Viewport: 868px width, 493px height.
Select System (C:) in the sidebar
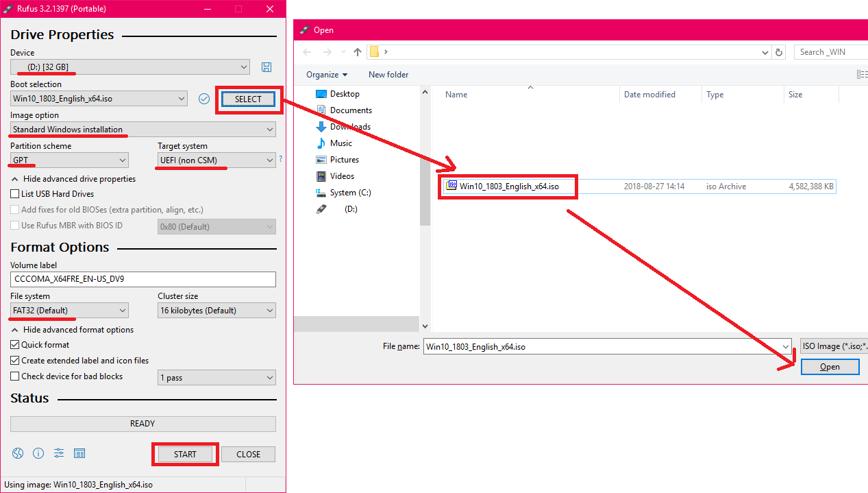pos(343,193)
